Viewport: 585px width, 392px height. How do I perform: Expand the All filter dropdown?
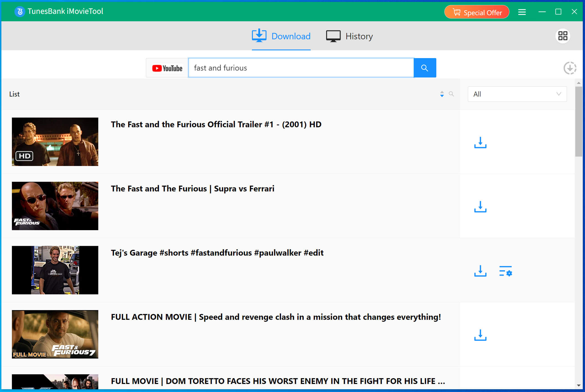517,94
